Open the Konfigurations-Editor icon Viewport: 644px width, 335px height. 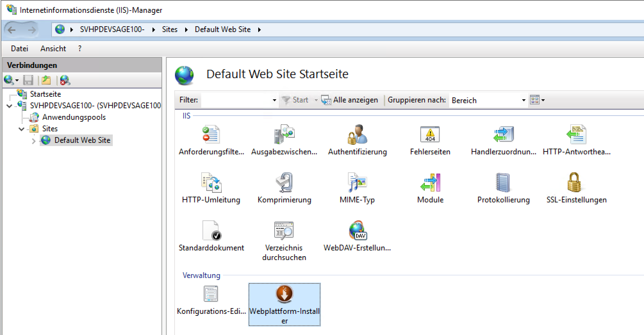[x=211, y=294]
